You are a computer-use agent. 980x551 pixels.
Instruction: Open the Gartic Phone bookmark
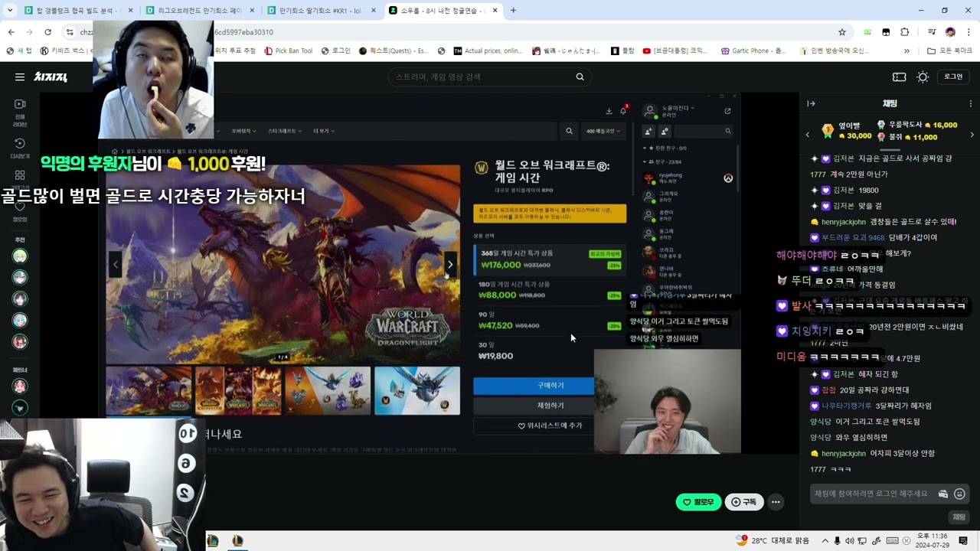pyautogui.click(x=753, y=51)
